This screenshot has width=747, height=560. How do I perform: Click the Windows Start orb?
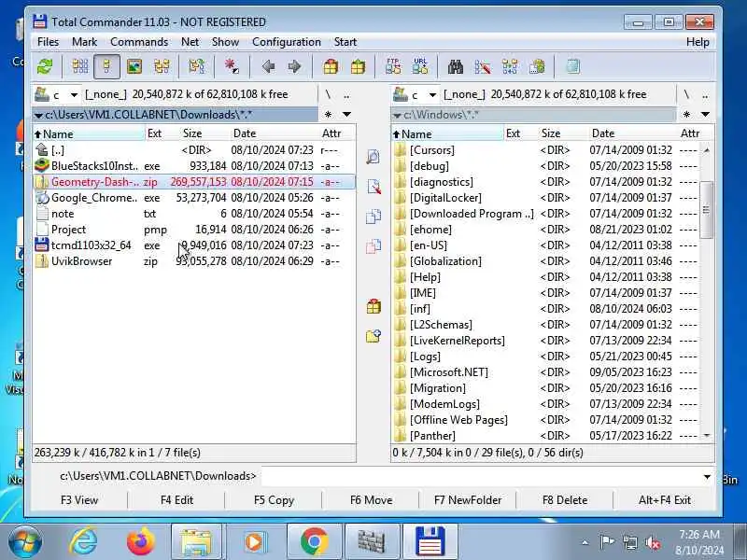pyautogui.click(x=25, y=542)
